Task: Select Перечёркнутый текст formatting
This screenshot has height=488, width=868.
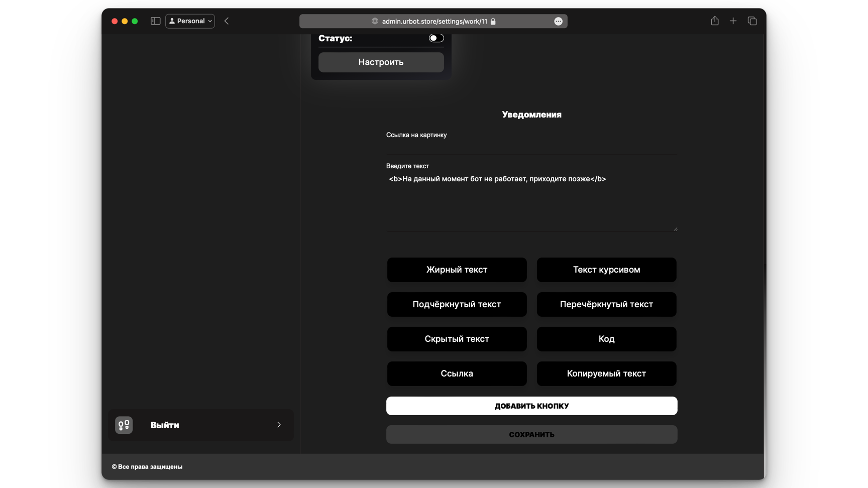Action: [606, 304]
